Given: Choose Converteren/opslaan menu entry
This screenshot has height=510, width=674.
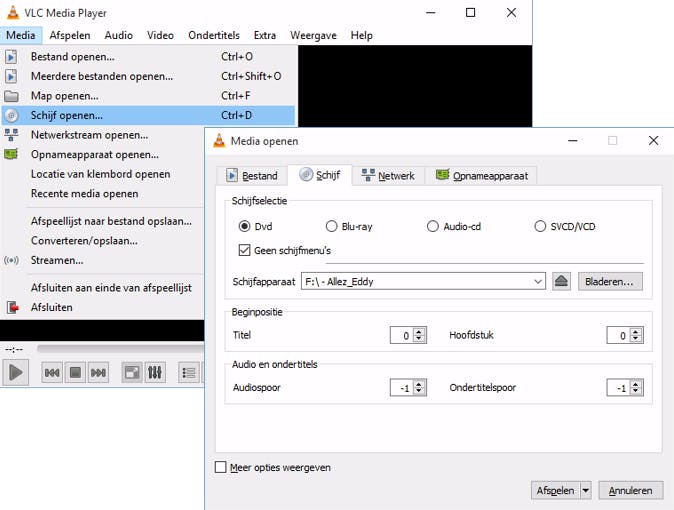Looking at the screenshot, I should point(103,241).
